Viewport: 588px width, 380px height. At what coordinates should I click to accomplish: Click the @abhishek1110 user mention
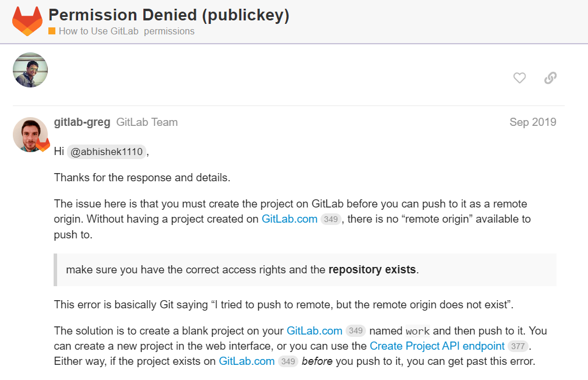click(105, 152)
